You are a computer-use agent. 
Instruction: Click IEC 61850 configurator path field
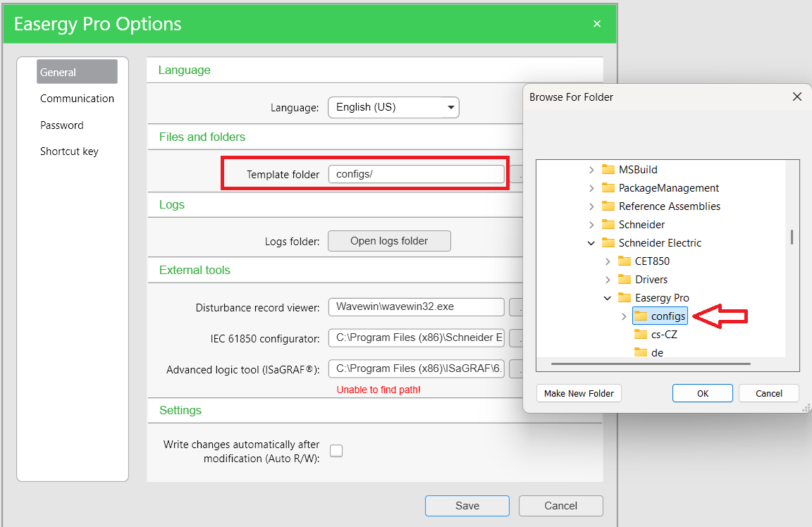417,337
